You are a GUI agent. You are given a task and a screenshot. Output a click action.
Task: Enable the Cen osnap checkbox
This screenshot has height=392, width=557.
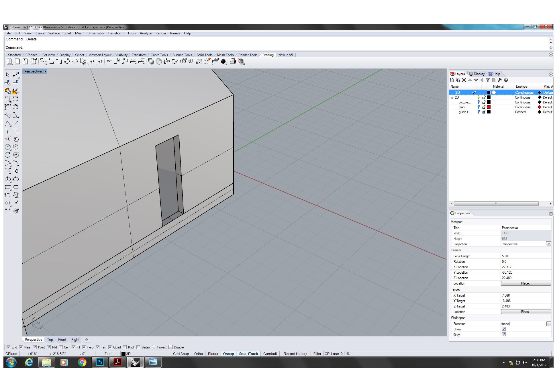pyautogui.click(x=61, y=347)
